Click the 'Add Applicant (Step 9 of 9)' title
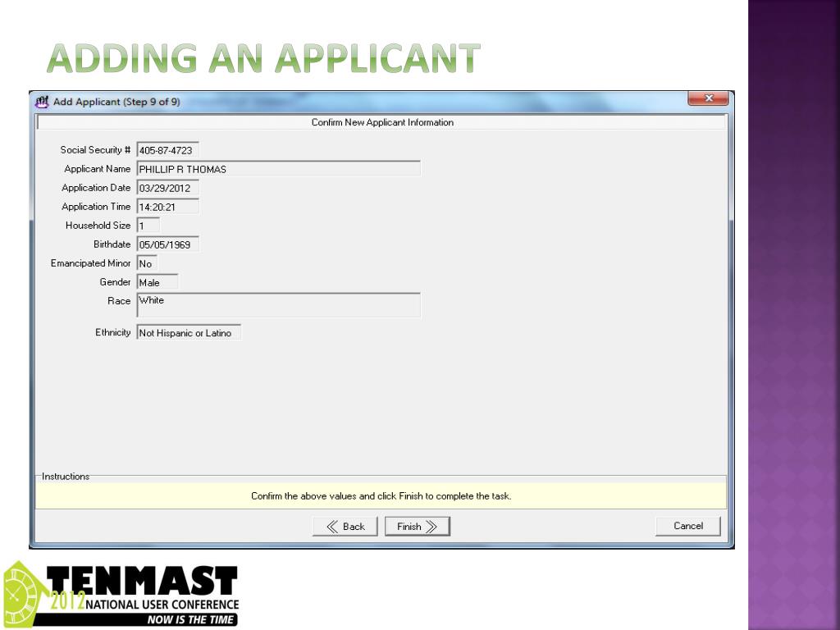 [x=116, y=102]
